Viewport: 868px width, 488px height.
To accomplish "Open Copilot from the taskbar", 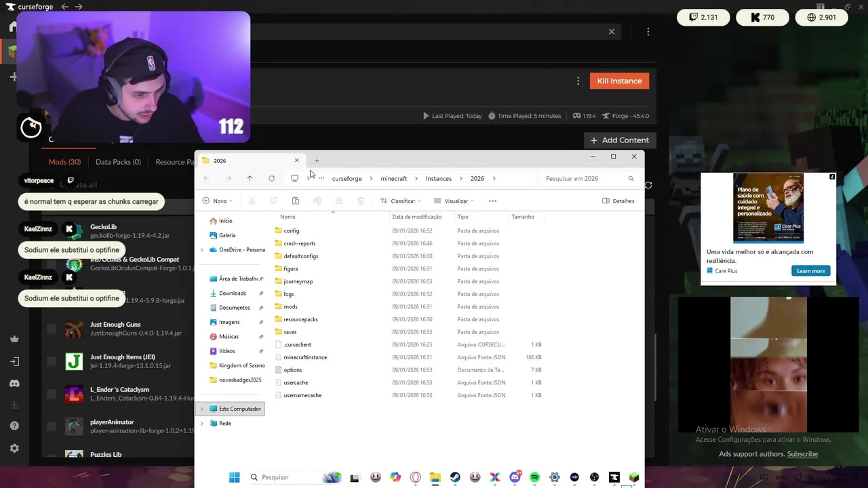I will tap(395, 477).
